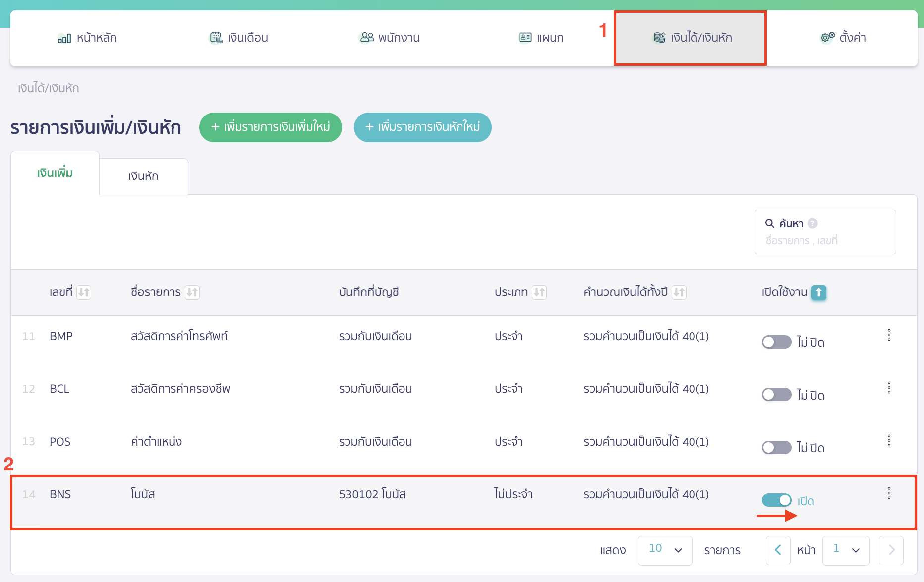
Task: Open the three-dot menu for BMP row
Action: (889, 335)
